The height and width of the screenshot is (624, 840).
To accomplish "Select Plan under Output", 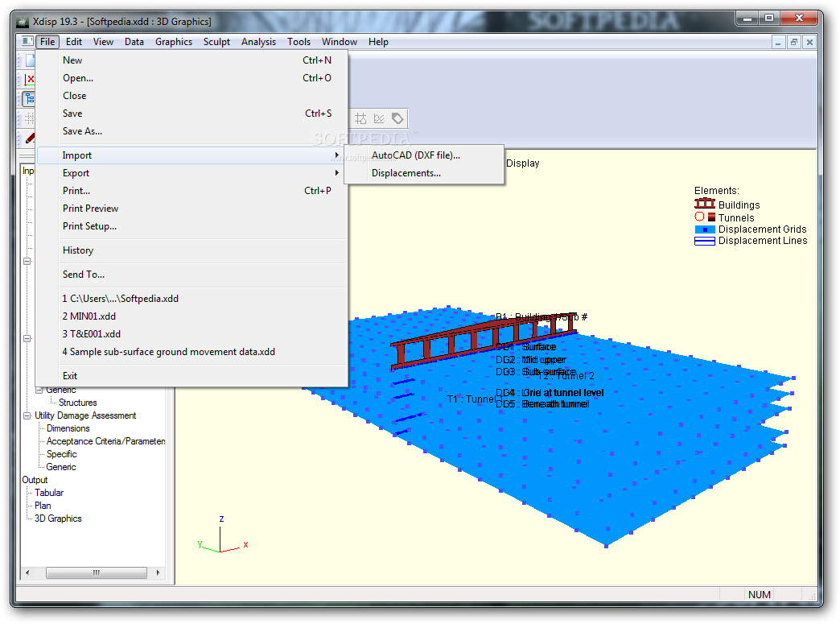I will 43,506.
